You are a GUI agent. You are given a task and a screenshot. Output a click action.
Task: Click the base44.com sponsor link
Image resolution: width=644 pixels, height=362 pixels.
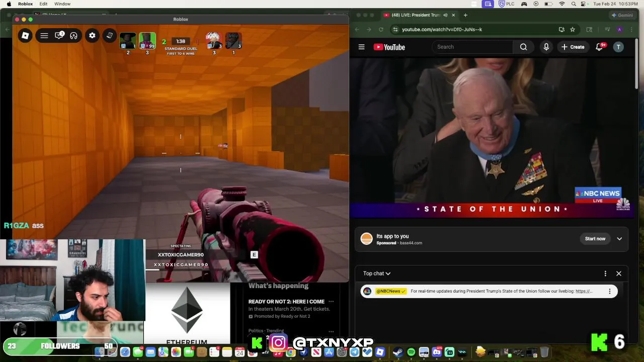(411, 243)
